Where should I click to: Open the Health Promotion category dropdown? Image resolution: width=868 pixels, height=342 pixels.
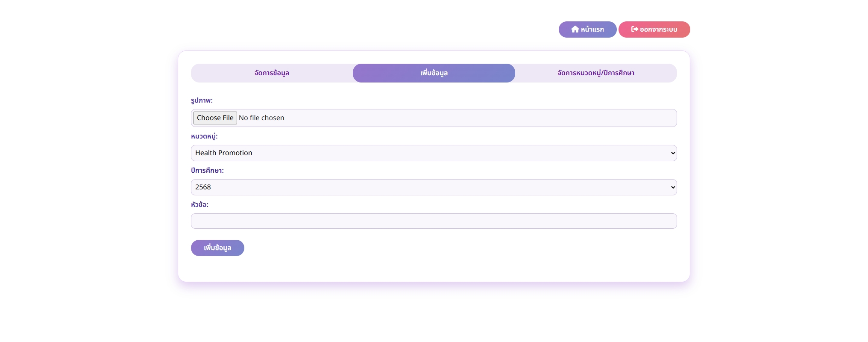click(427, 153)
